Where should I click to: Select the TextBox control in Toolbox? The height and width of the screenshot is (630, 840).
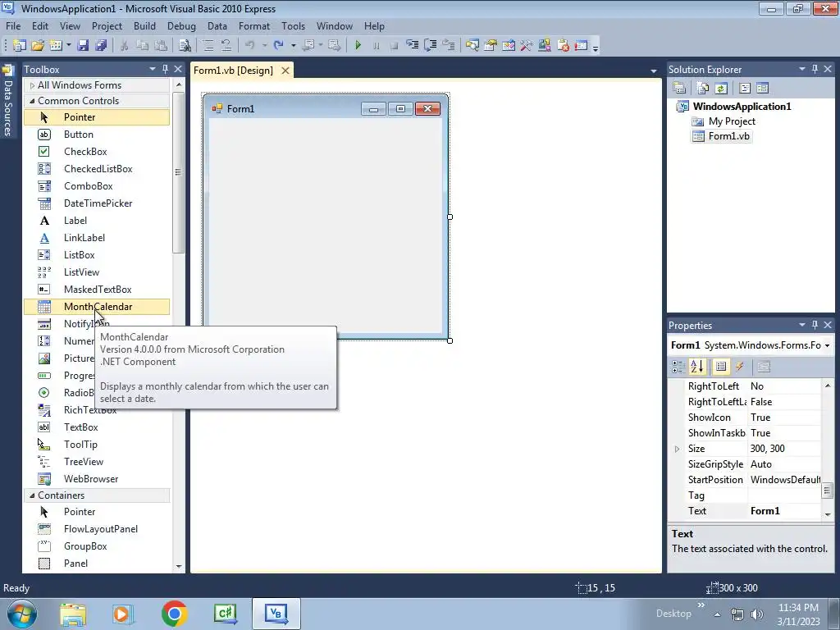pyautogui.click(x=97, y=427)
